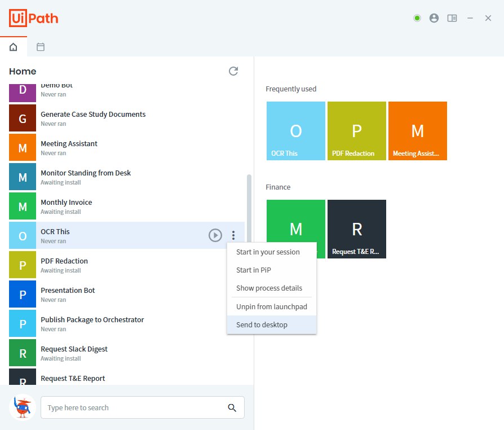Launch the Meeting Assist... launchpad tile

pos(418,131)
